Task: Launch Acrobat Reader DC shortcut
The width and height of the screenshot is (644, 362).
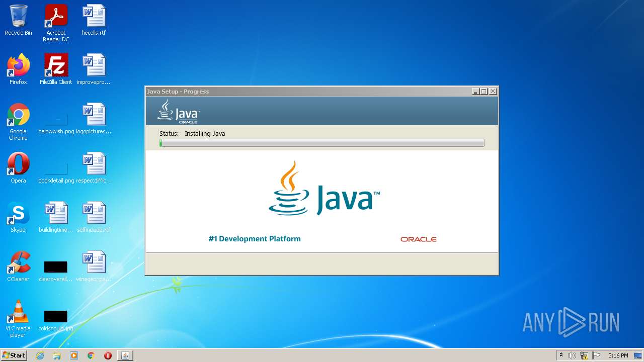Action: (x=56, y=23)
